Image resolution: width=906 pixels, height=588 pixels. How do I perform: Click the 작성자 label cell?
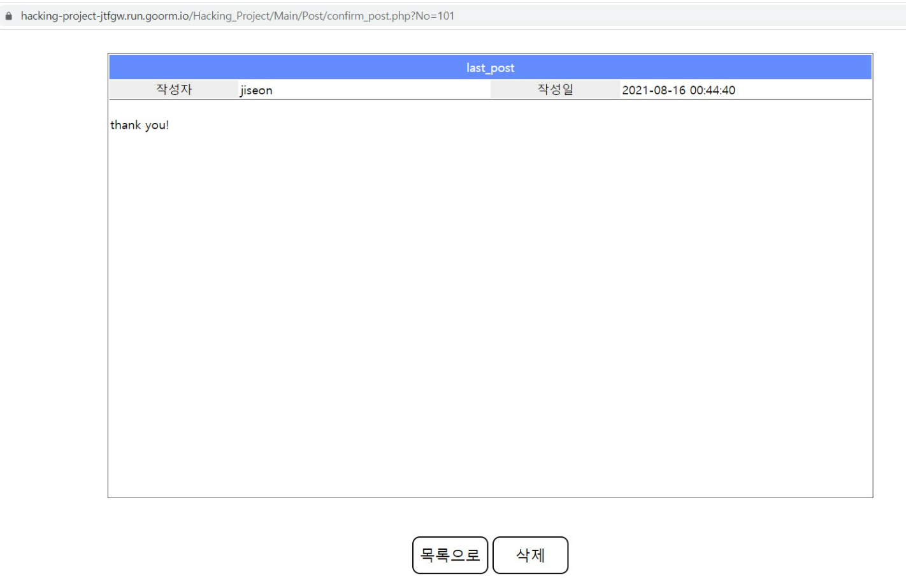point(174,90)
